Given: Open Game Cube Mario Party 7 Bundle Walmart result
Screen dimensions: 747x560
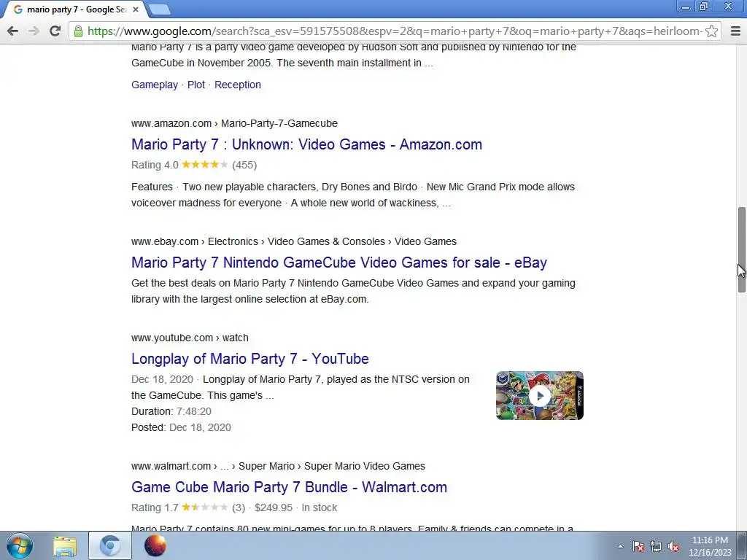Looking at the screenshot, I should (x=289, y=487).
